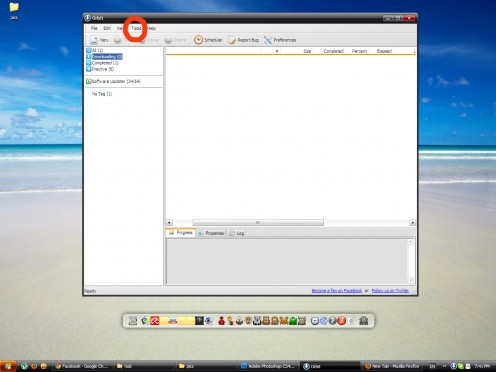Screen dimensions: 496x372
Task: Open the Scheduler clock icon
Action: 198,40
